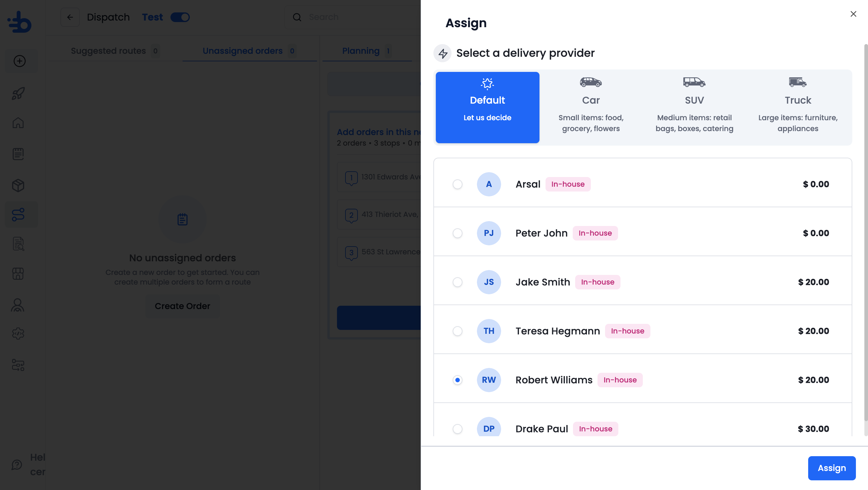
Task: Click the lightning bolt icon beside Select a delivery provider
Action: pos(442,53)
